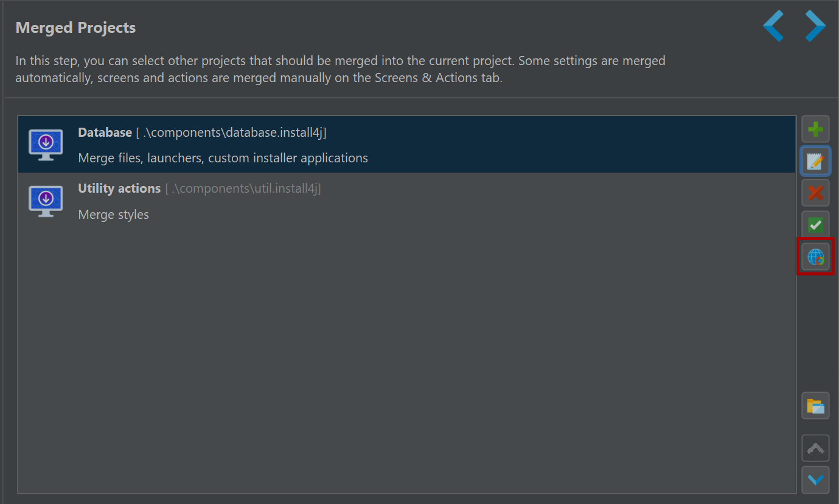Viewport: 839px width, 504px height.
Task: Open the folder icon button
Action: (815, 406)
